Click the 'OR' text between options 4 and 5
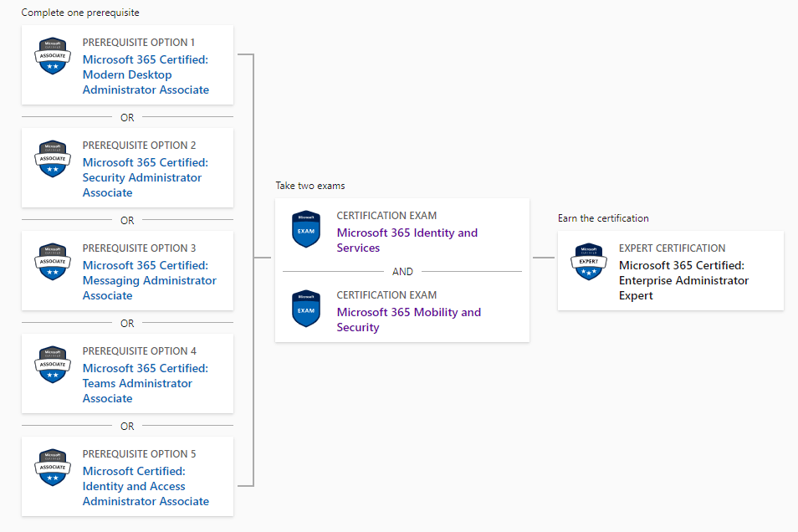Viewport: 798px width, 532px height. pyautogui.click(x=127, y=426)
